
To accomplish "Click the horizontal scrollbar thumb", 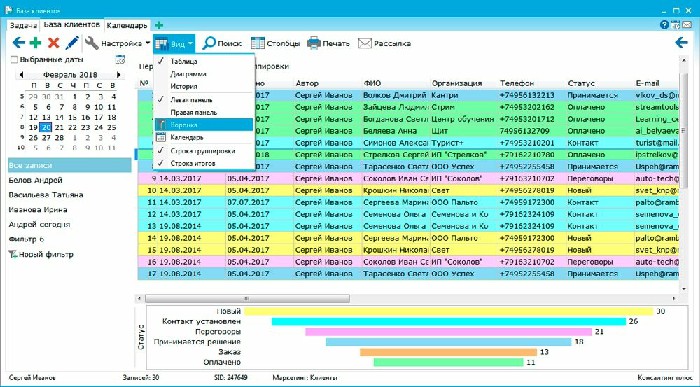I will (x=247, y=298).
